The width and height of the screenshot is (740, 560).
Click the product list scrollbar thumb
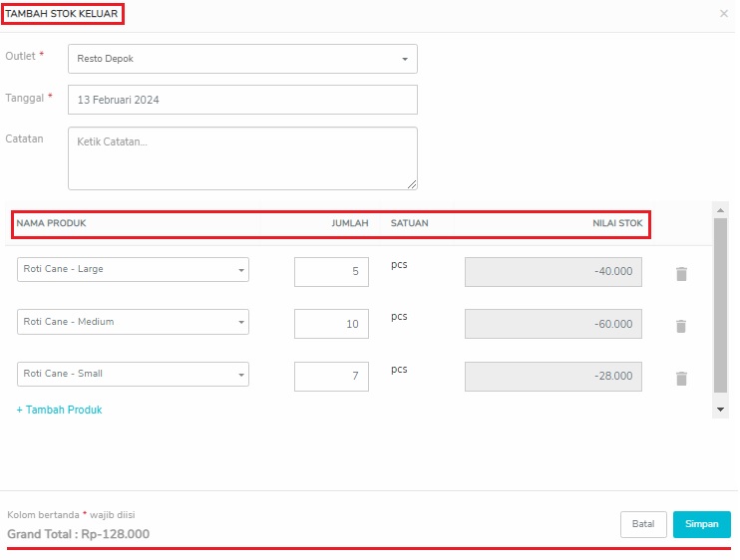(720, 306)
